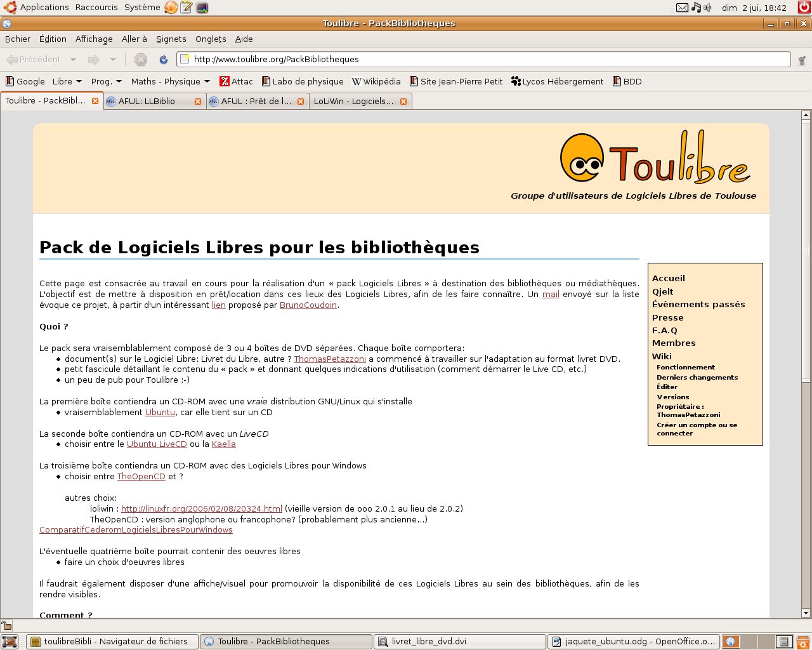812x650 pixels.
Task: Follow the ThomasPetazzoni link in the text
Action: pyautogui.click(x=330, y=359)
